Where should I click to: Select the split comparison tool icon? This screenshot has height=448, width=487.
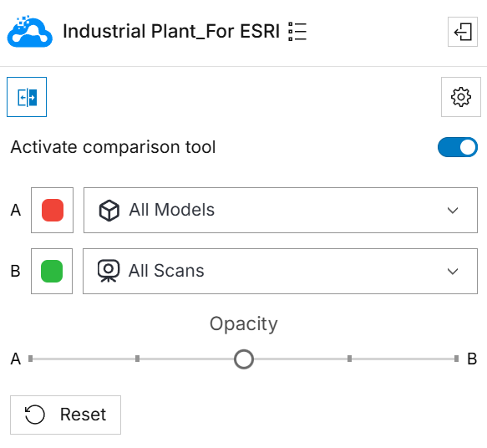pyautogui.click(x=27, y=97)
